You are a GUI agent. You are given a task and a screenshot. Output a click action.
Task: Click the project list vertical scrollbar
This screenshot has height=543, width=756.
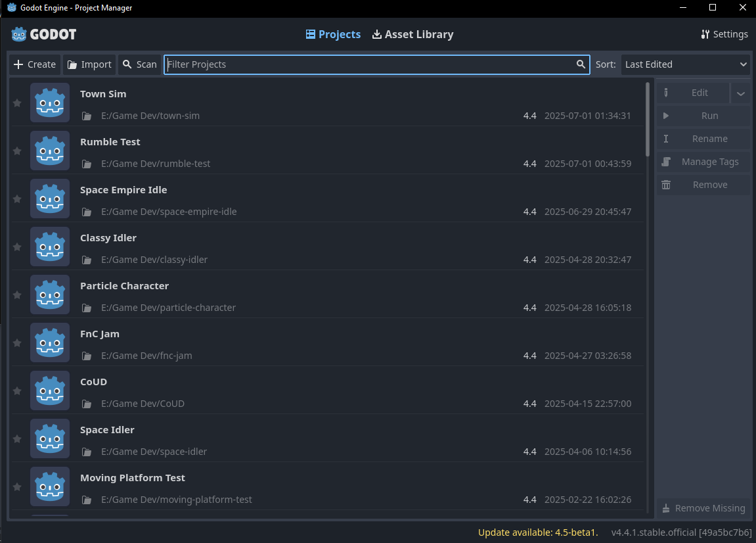point(648,120)
